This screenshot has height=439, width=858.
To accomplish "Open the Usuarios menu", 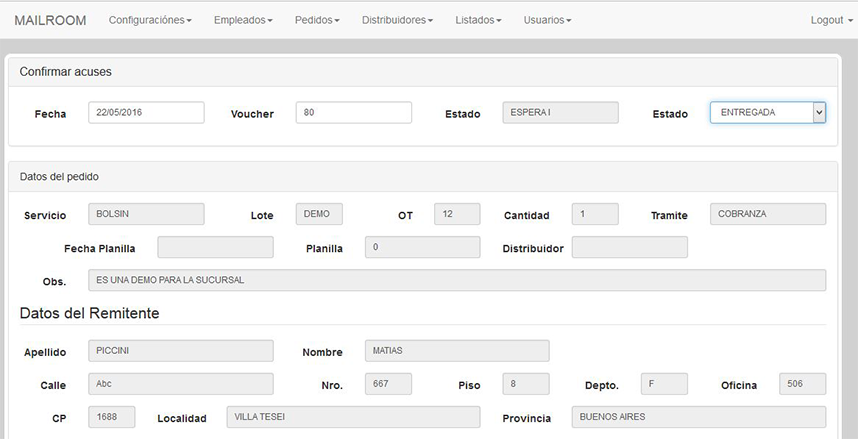I will click(x=547, y=20).
